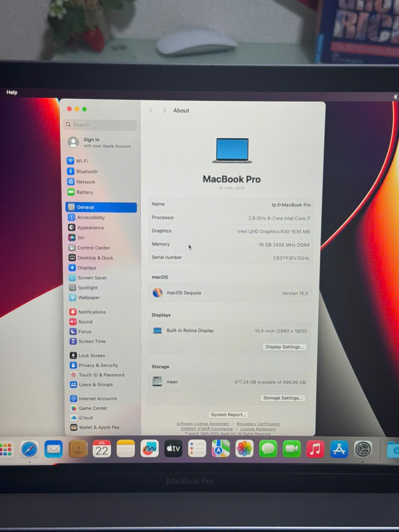Open Spotlight settings
The width and height of the screenshot is (399, 532).
pyautogui.click(x=84, y=287)
